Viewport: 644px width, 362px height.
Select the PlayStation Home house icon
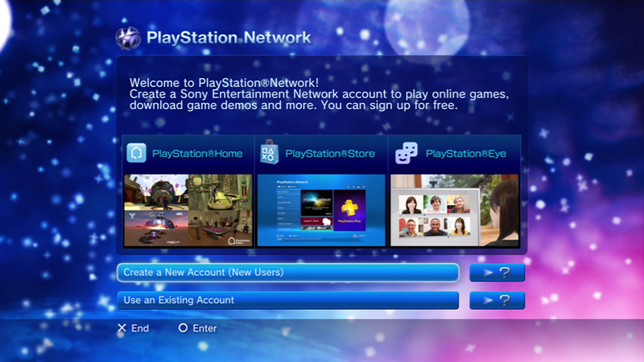tap(136, 153)
